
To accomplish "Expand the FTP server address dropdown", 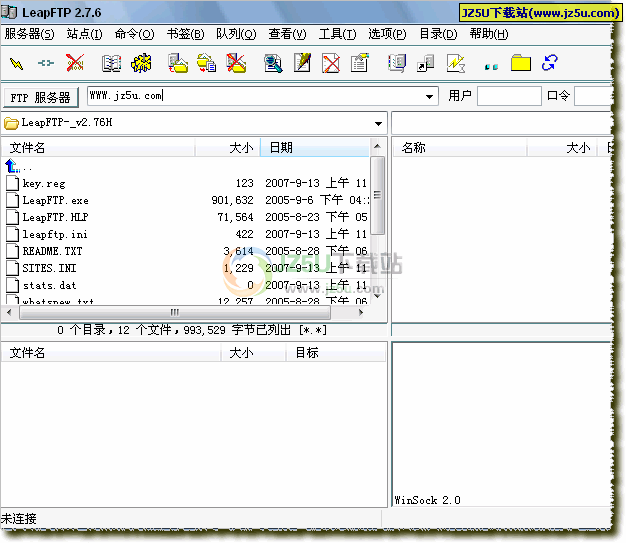I will click(x=430, y=96).
